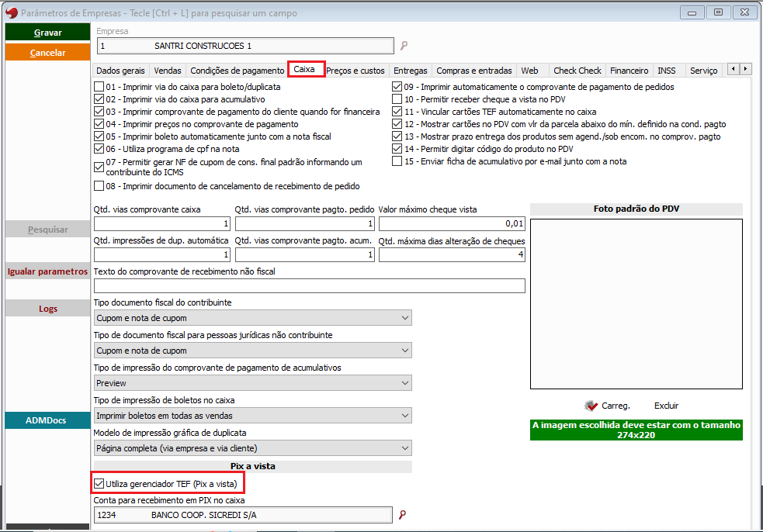Click the Gravar button
Viewport: 763px width, 532px height.
click(x=47, y=33)
